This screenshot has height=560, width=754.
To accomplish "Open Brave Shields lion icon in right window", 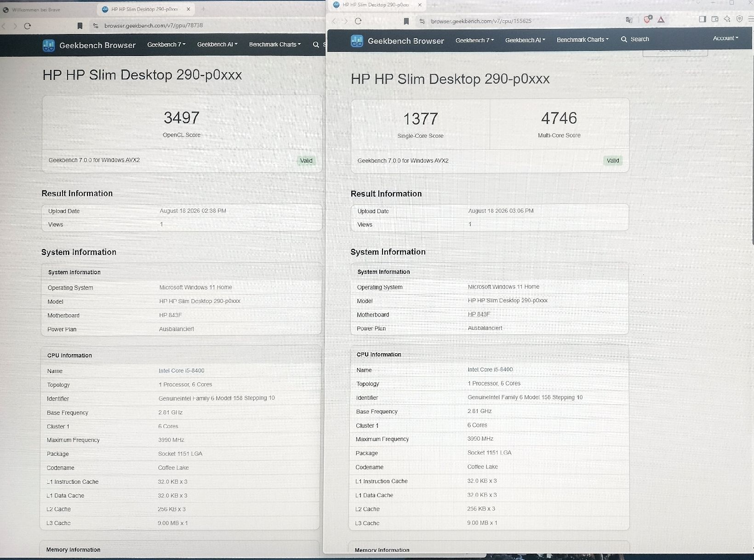I will [647, 19].
